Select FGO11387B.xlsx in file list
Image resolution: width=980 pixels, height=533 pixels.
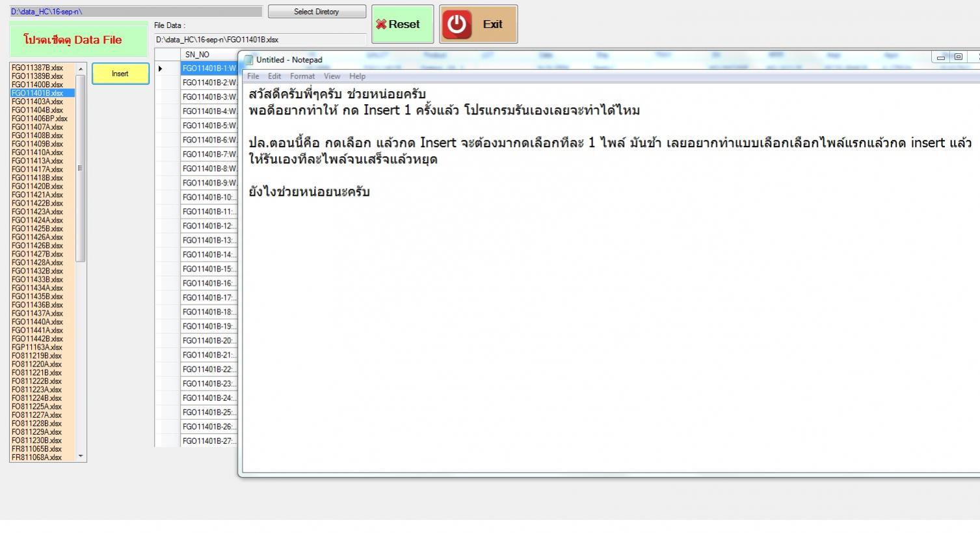pyautogui.click(x=38, y=68)
